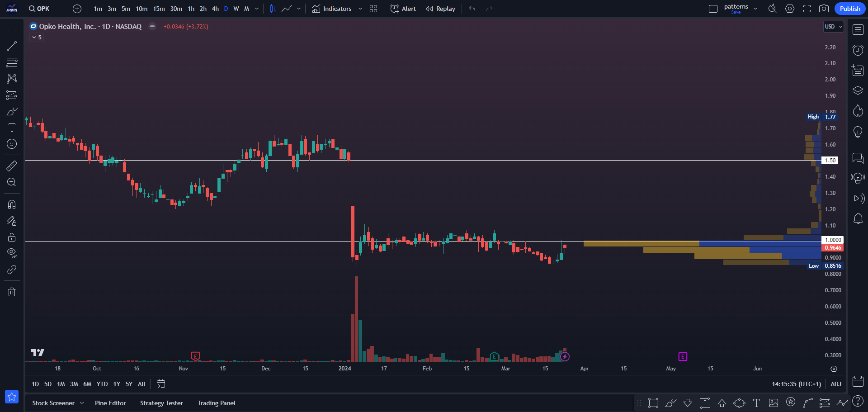Open the Pine Editor tab
This screenshot has width=868, height=412.
click(x=110, y=403)
